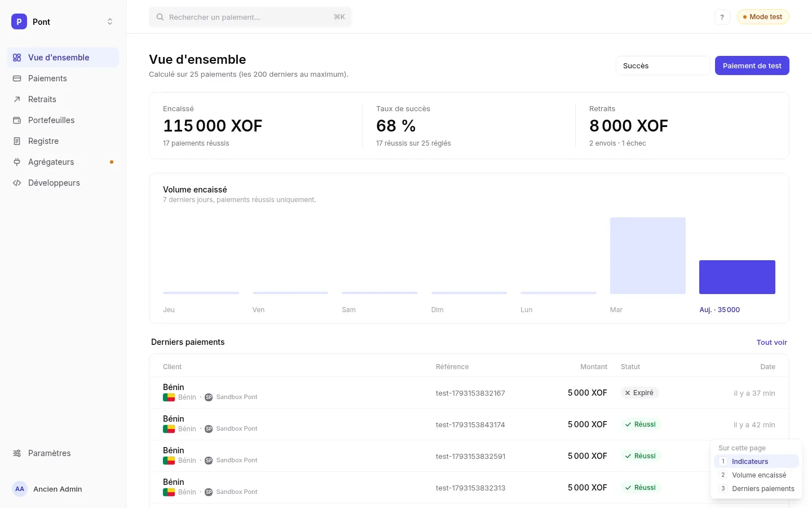Click the Paiement de test button
Screen dimensions: 812x508
tap(752, 65)
